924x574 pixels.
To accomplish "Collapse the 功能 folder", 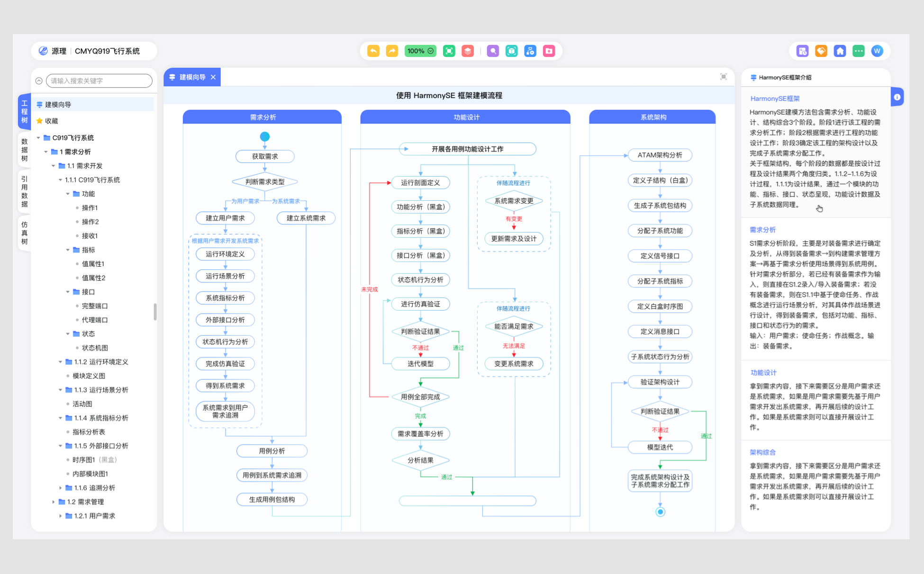I will point(68,194).
